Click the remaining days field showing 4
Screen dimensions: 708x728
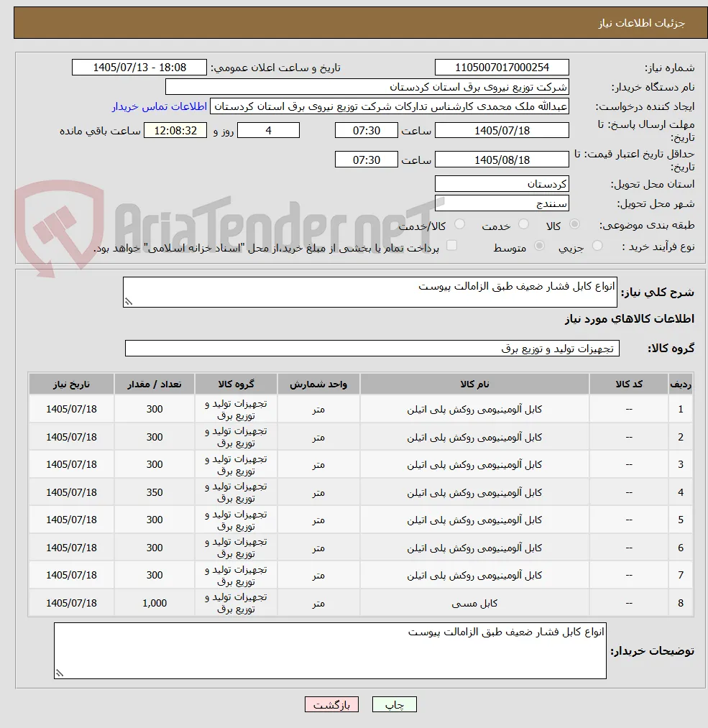tap(268, 131)
